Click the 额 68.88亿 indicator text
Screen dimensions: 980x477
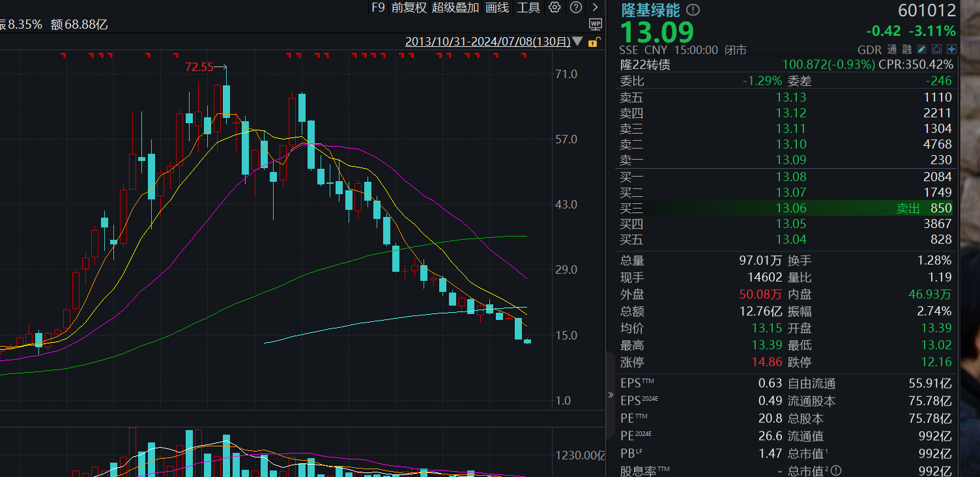pyautogui.click(x=79, y=25)
